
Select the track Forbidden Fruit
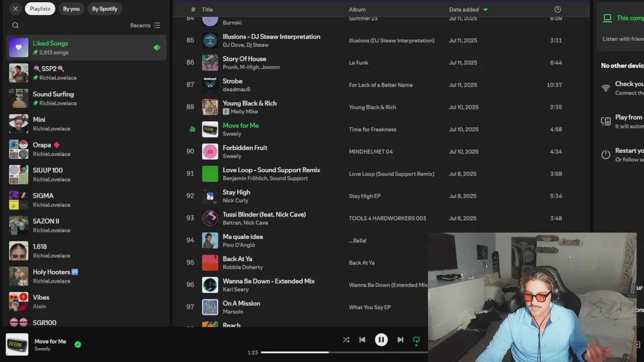coord(245,148)
